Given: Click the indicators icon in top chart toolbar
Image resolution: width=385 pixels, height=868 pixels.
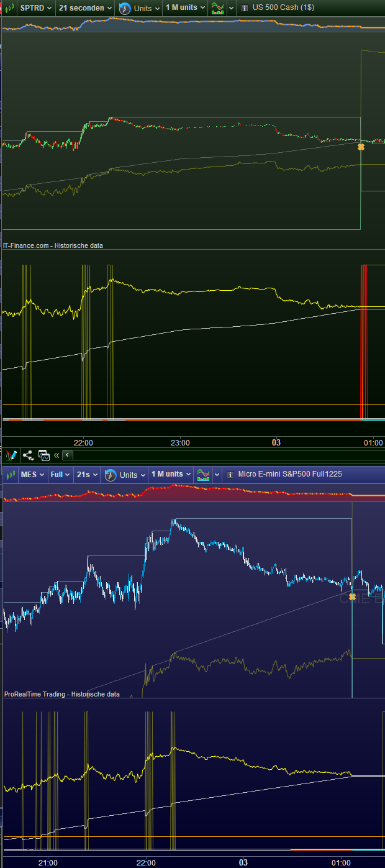Looking at the screenshot, I should (218, 8).
